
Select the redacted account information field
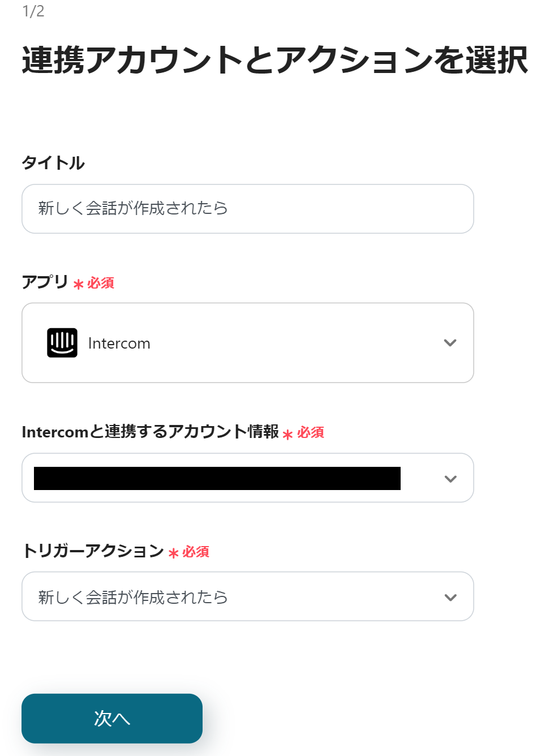[217, 479]
